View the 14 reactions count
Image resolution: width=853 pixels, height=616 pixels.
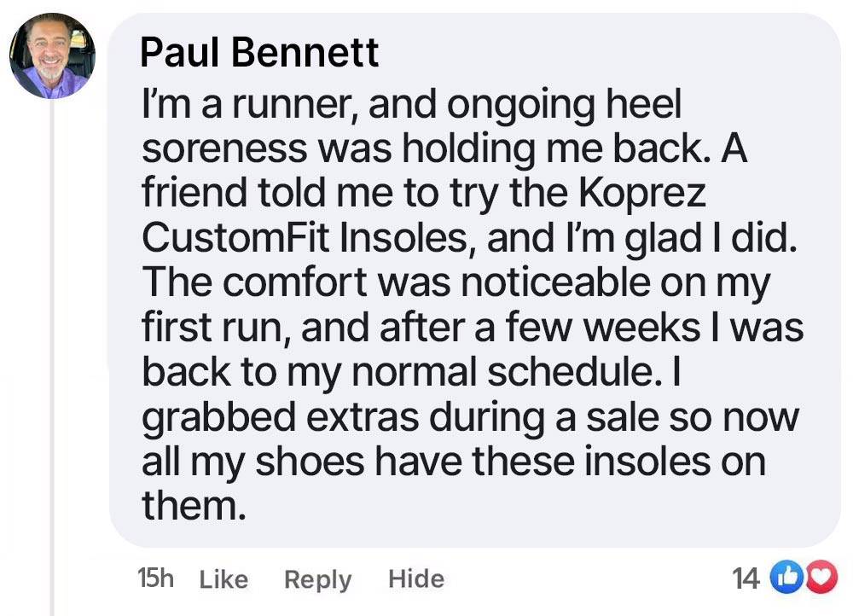point(746,578)
